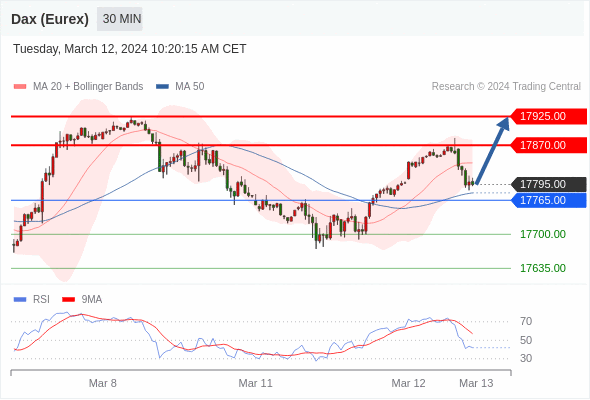590x400 pixels.
Task: Click the 17795.00 current price tag
Action: (548, 184)
